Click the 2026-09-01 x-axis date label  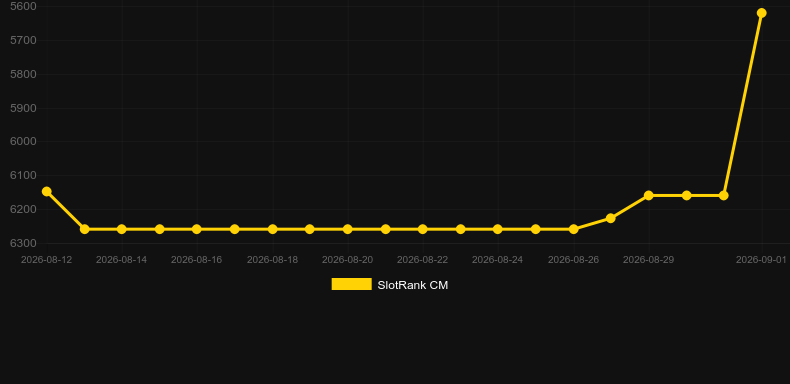coord(761,260)
